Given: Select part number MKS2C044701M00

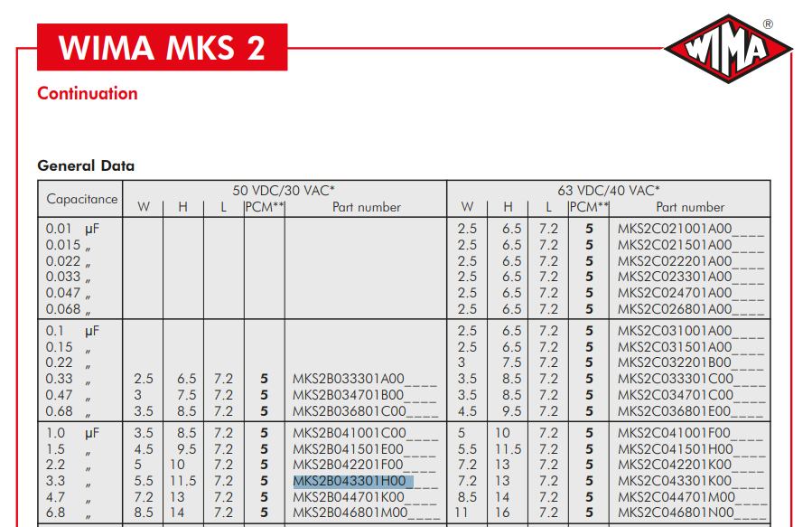Looking at the screenshot, I should click(x=677, y=497).
